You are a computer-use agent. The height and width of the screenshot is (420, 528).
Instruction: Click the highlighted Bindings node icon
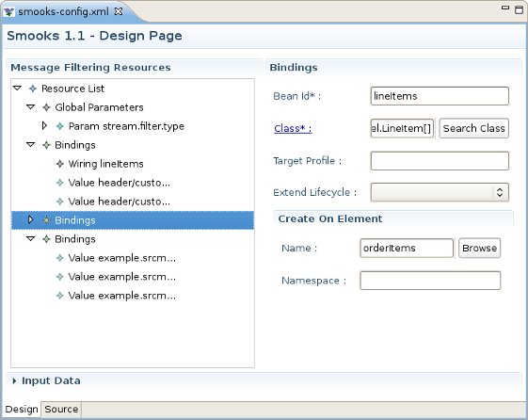[46, 220]
